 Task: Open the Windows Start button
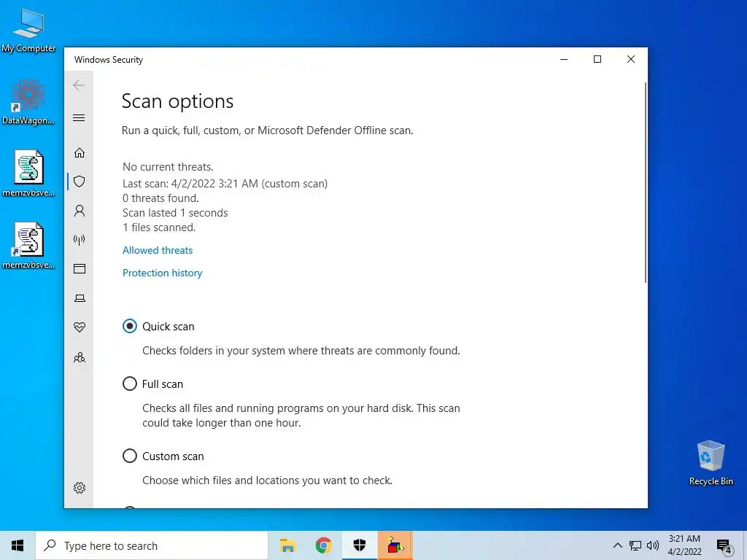(x=18, y=545)
